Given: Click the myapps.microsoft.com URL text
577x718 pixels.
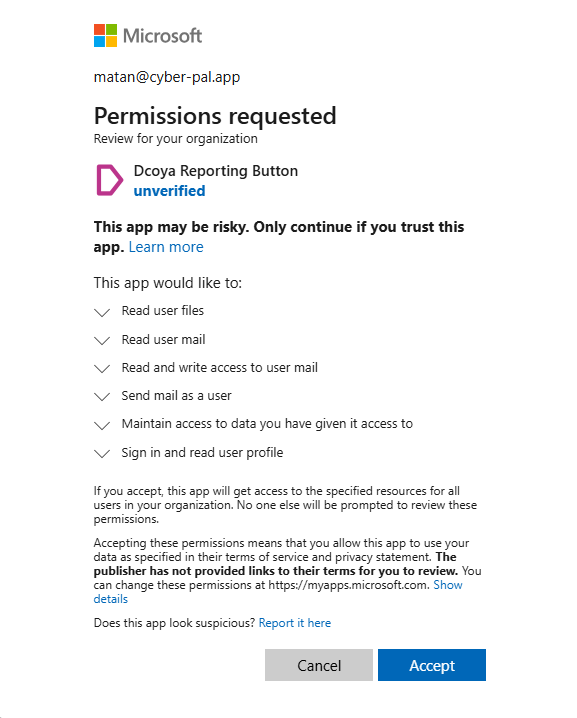Looking at the screenshot, I should point(349,585).
